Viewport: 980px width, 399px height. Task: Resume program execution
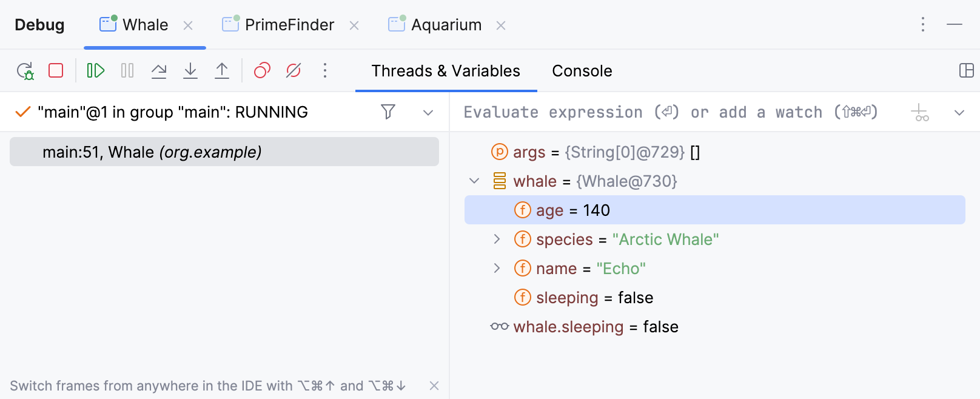pos(95,71)
